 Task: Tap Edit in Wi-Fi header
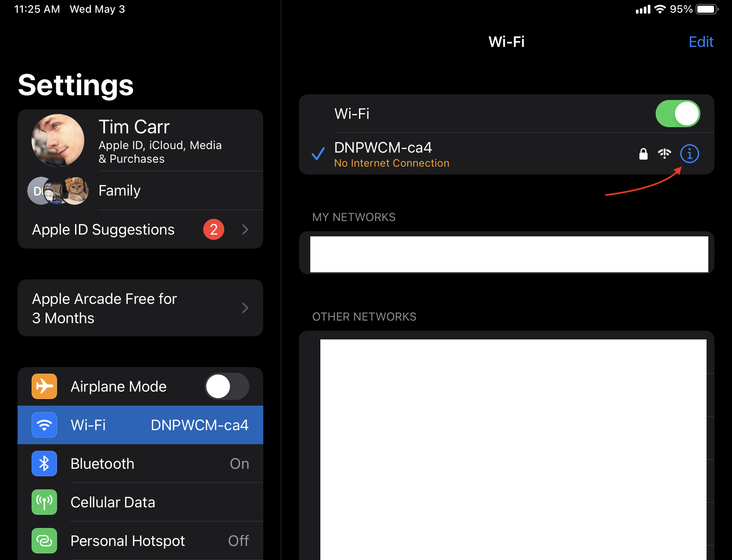pyautogui.click(x=701, y=42)
